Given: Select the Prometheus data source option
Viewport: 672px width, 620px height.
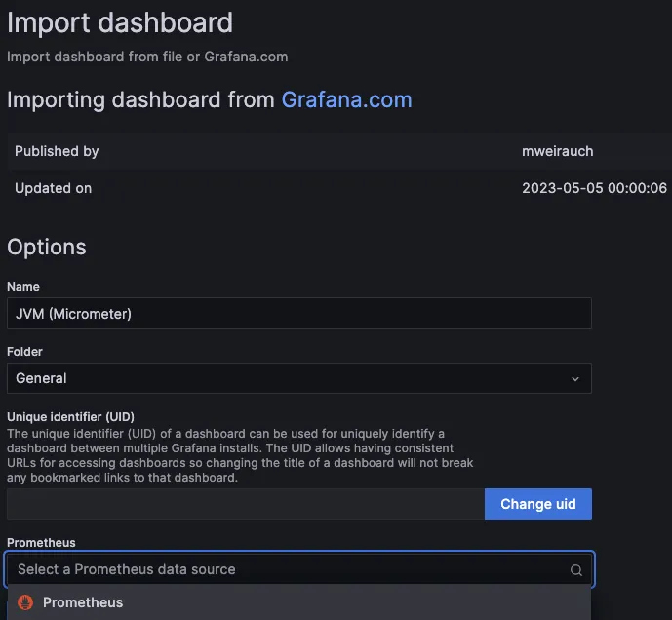Looking at the screenshot, I should 299,602.
